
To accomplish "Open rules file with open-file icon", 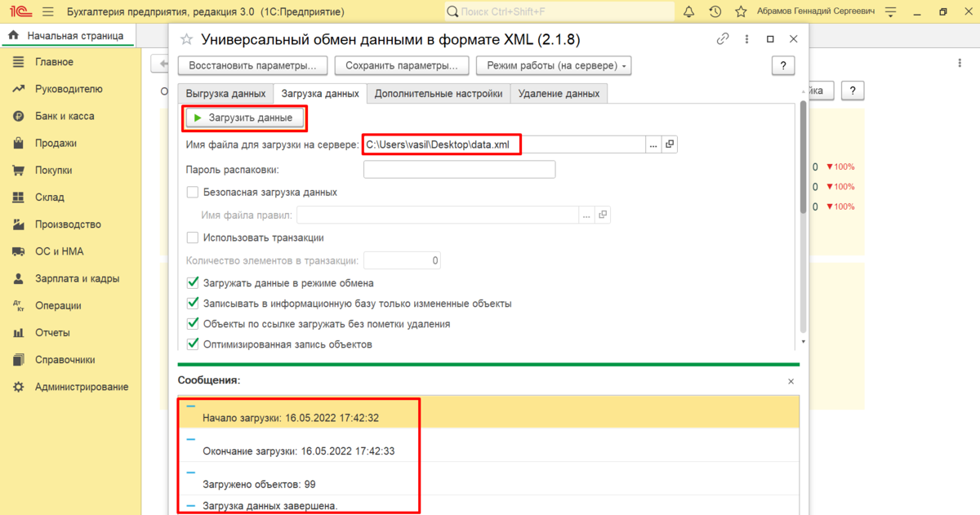I will (x=603, y=215).
